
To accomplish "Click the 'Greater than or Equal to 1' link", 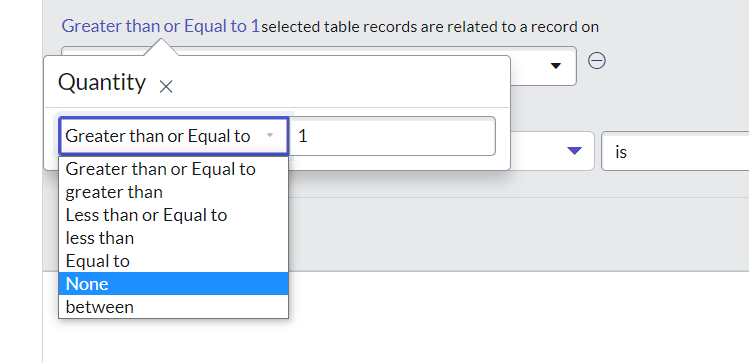I will tap(161, 26).
